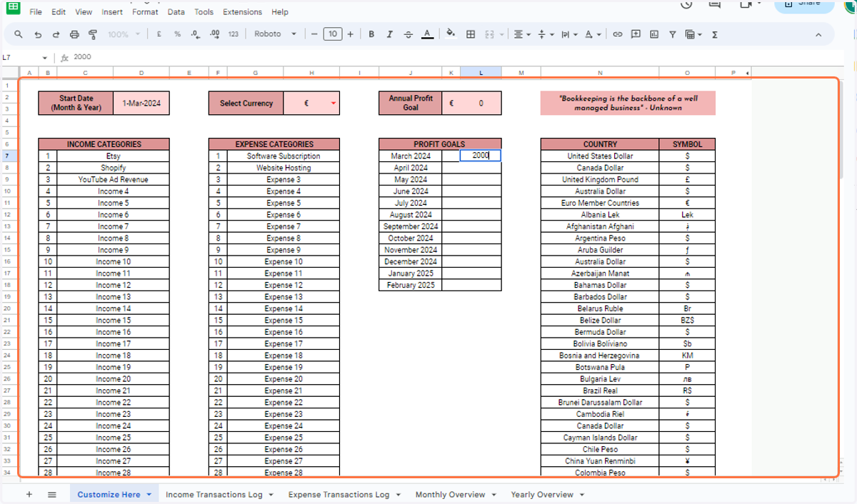This screenshot has height=504, width=857.
Task: Select the Etsy income category cell
Action: tap(113, 156)
